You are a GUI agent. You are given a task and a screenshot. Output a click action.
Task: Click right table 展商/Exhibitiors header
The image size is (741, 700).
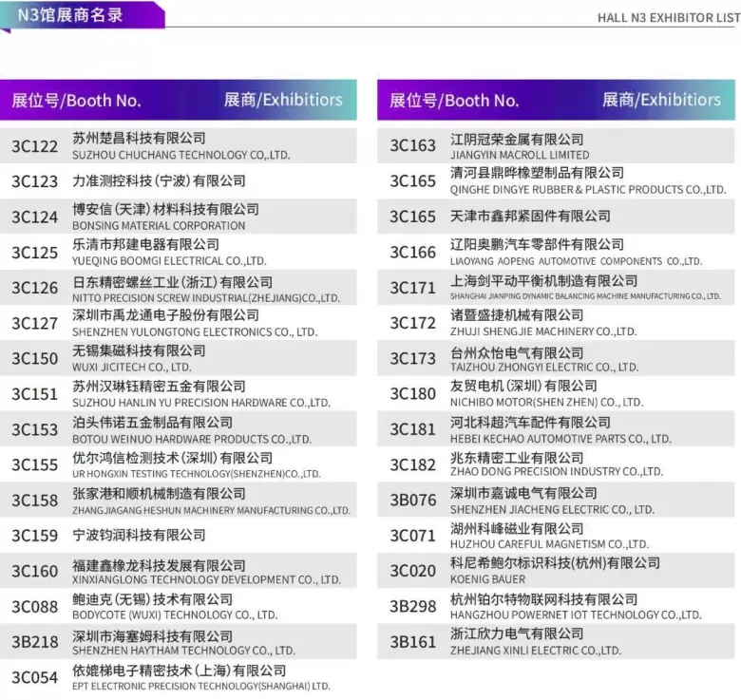pyautogui.click(x=661, y=100)
